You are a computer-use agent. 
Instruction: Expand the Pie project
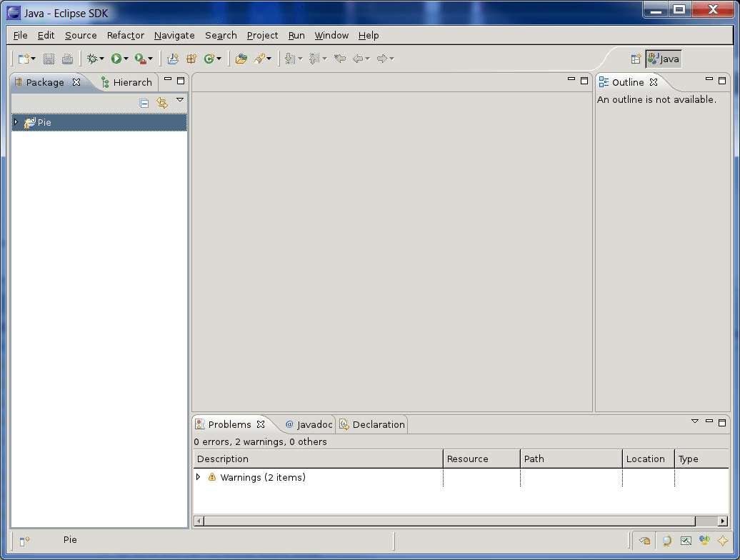[16, 122]
